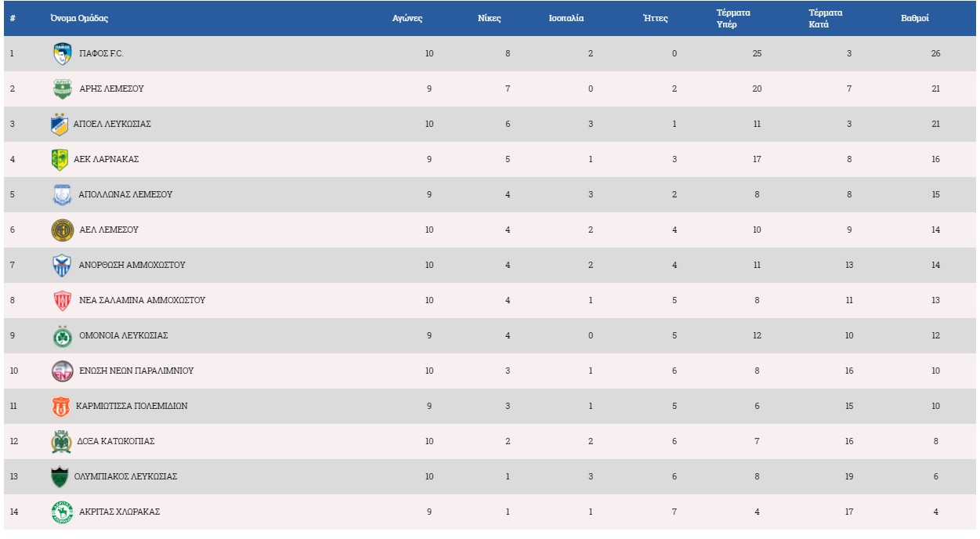Select ΑΠΟΛΛΩΝΑΣ ΛΕΜΕΣΟΥ points value 15
Screen dimensions: 980x539
[936, 194]
